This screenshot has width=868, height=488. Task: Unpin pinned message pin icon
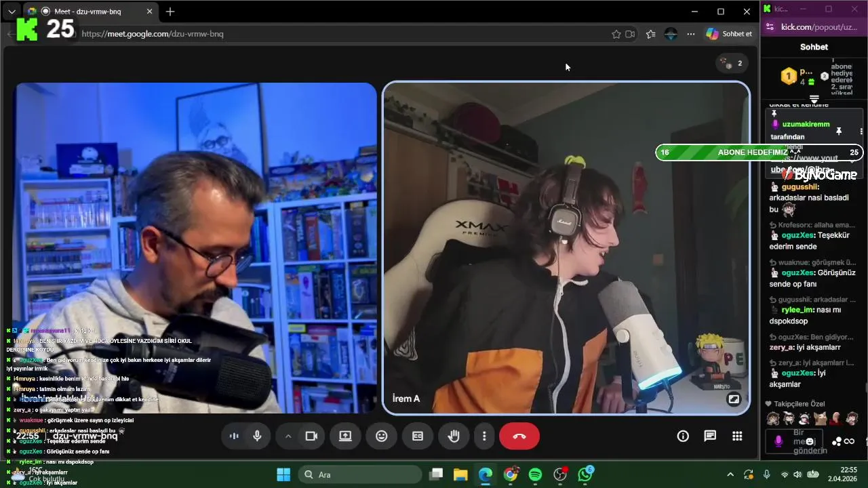[839, 131]
